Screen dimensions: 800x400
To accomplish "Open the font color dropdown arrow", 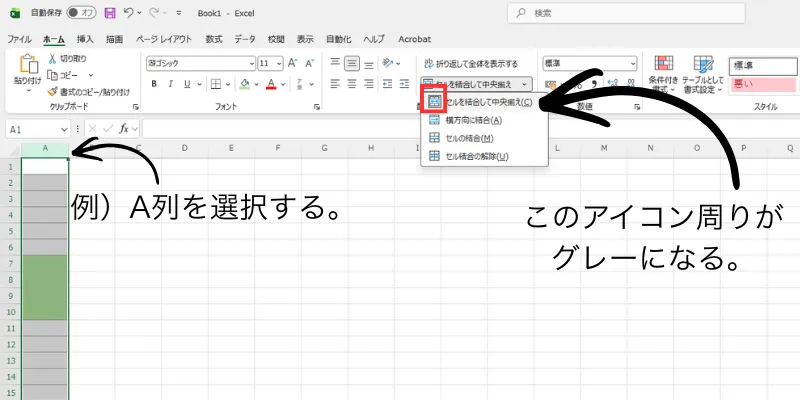I will tap(283, 84).
